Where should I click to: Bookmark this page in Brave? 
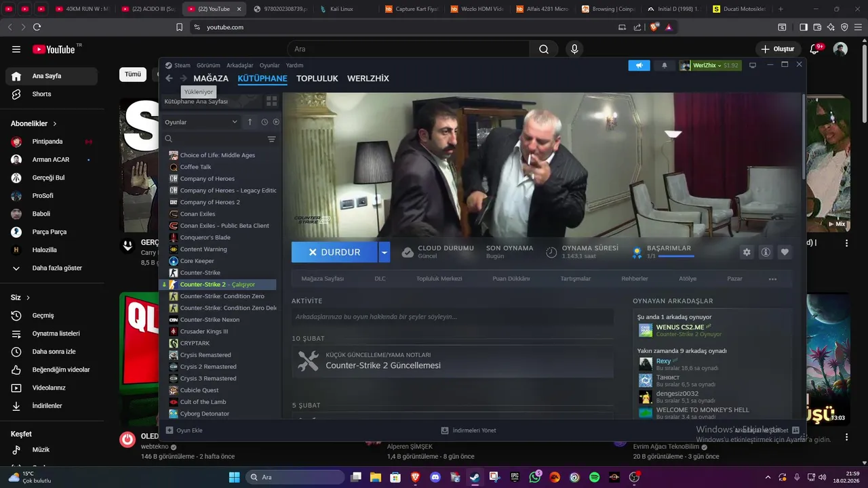click(x=179, y=27)
